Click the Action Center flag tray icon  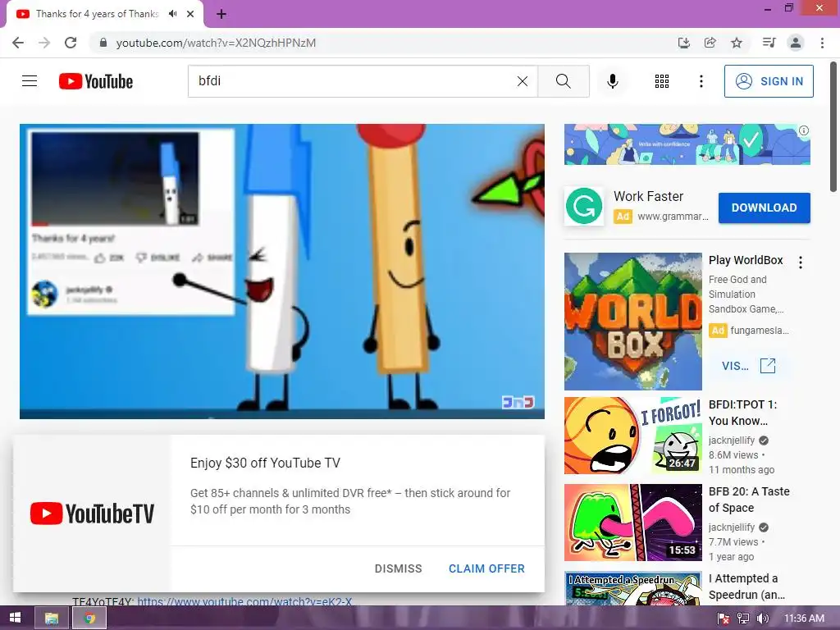pyautogui.click(x=724, y=619)
